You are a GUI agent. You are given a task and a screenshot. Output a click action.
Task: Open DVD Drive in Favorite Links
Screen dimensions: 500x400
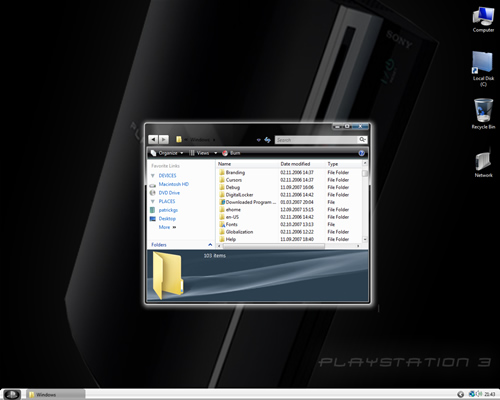pyautogui.click(x=169, y=193)
